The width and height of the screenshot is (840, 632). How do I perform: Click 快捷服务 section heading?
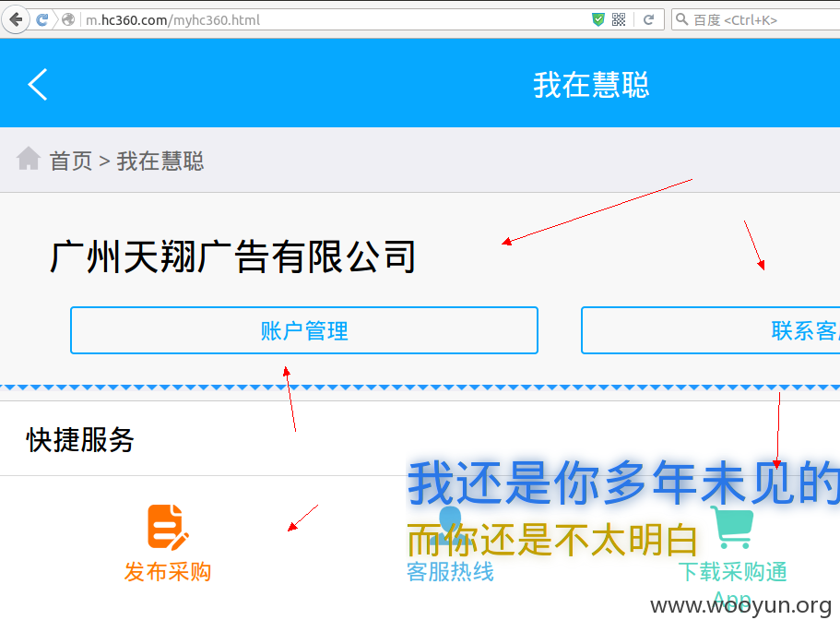click(80, 440)
